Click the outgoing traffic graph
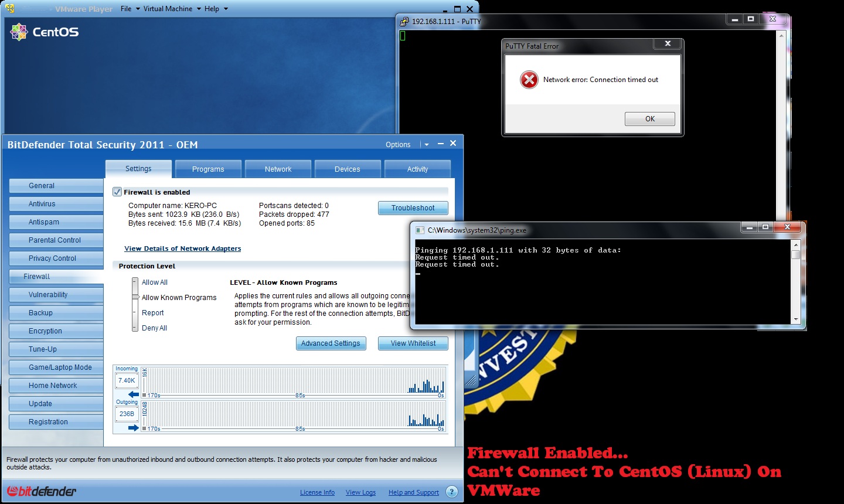Screen dimensions: 844x504 [x=294, y=416]
